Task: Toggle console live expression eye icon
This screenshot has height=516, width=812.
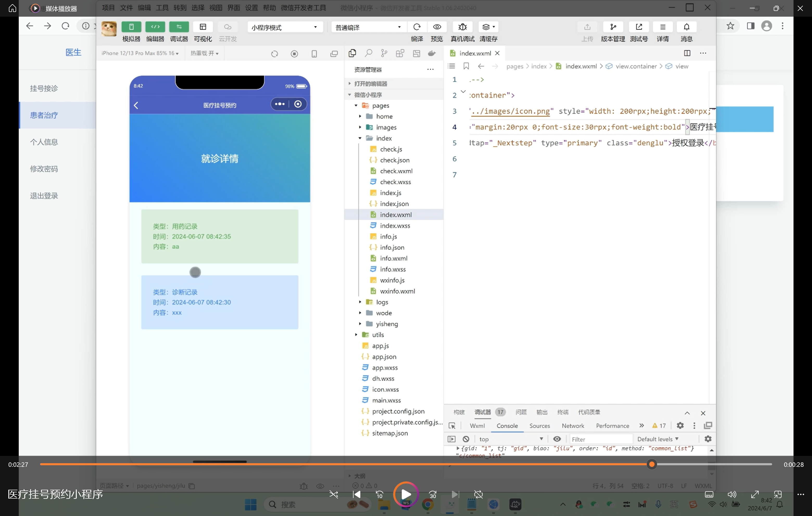Action: click(557, 439)
